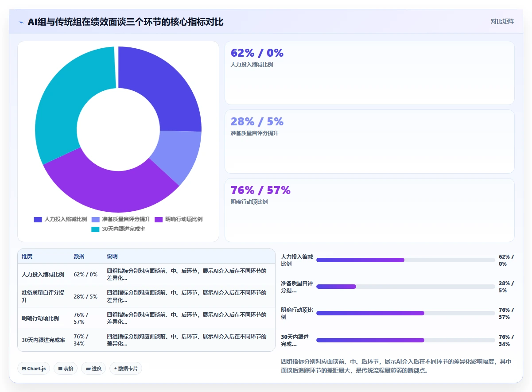Click the 28% / 5% value in the second data card
The height and width of the screenshot is (392, 532).
pyautogui.click(x=257, y=121)
